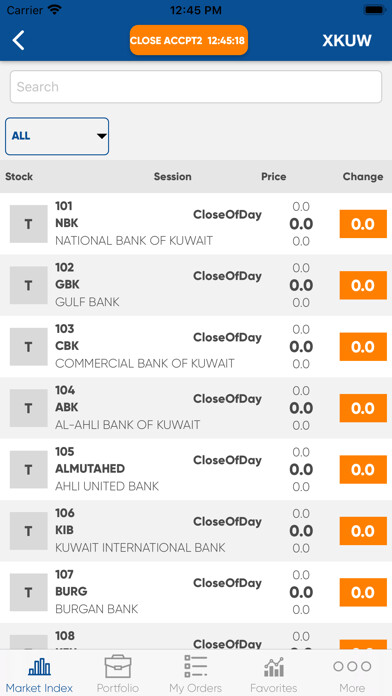Tap the T icon beside NBK
392x696 pixels.
pyautogui.click(x=28, y=224)
